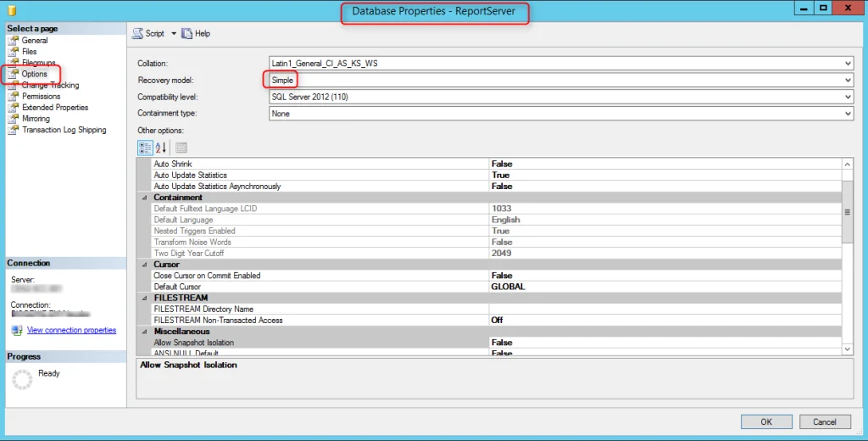Click the 1033 LCID value
The width and height of the screenshot is (868, 441).
click(665, 209)
